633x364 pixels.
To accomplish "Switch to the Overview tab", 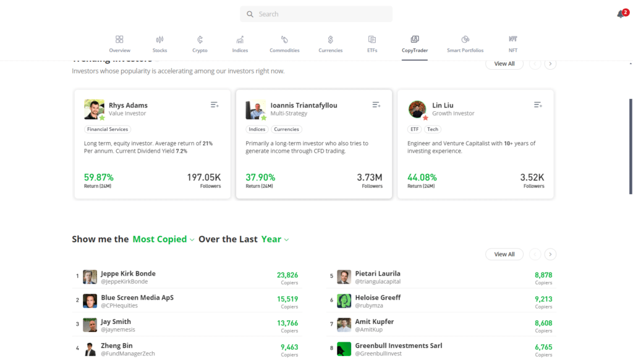I will (119, 43).
